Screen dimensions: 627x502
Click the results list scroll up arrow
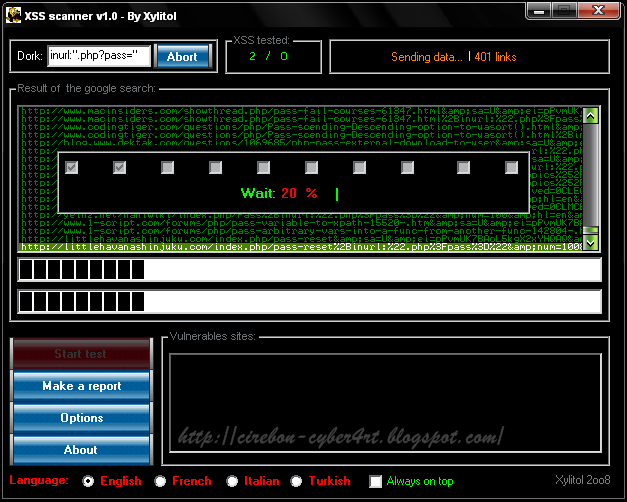(591, 116)
